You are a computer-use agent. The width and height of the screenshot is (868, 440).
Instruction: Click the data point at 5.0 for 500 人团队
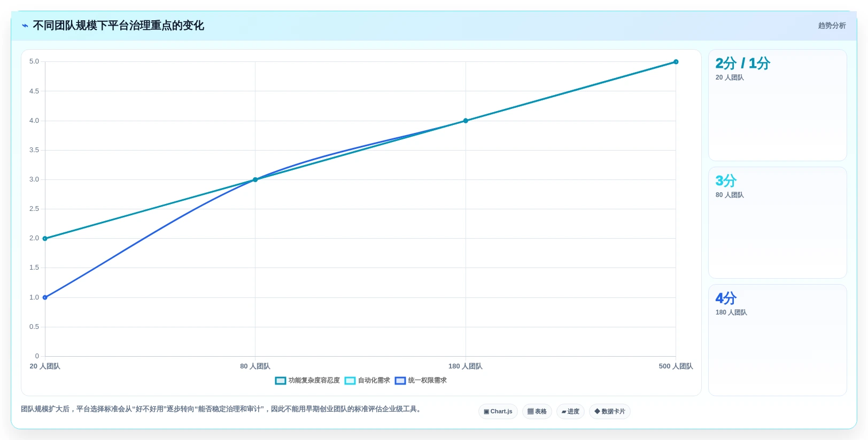click(x=676, y=62)
